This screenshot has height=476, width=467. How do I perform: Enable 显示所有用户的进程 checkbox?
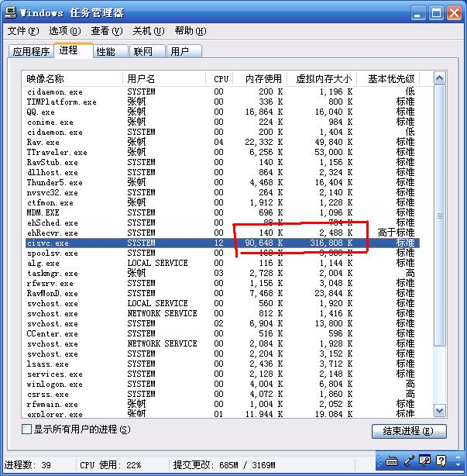point(26,429)
